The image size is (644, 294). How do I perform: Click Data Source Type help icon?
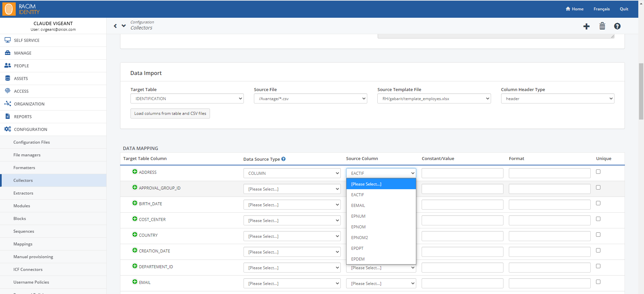point(283,159)
